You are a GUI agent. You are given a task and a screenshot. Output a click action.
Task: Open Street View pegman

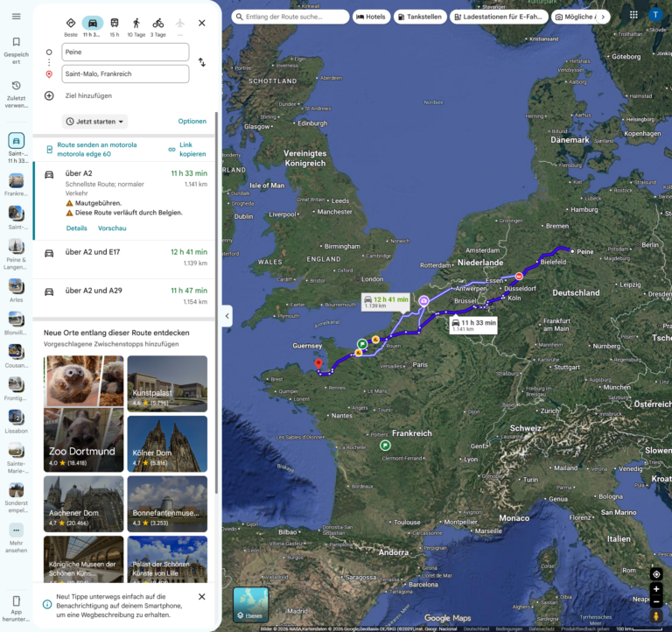[x=656, y=616]
